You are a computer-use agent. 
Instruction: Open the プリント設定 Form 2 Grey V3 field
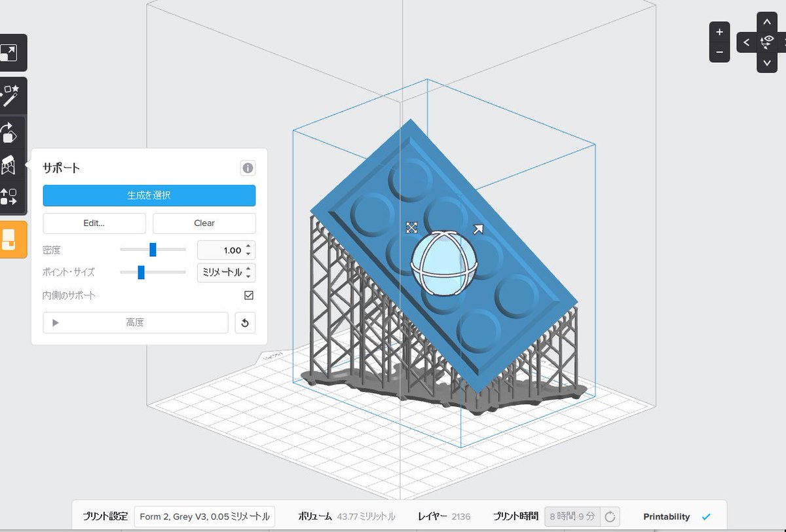204,516
